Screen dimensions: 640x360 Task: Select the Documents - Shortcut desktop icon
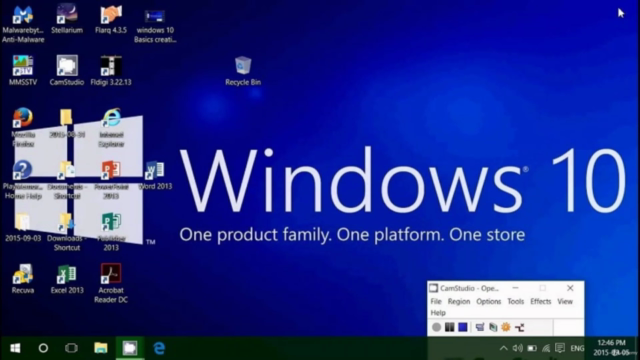pyautogui.click(x=67, y=179)
